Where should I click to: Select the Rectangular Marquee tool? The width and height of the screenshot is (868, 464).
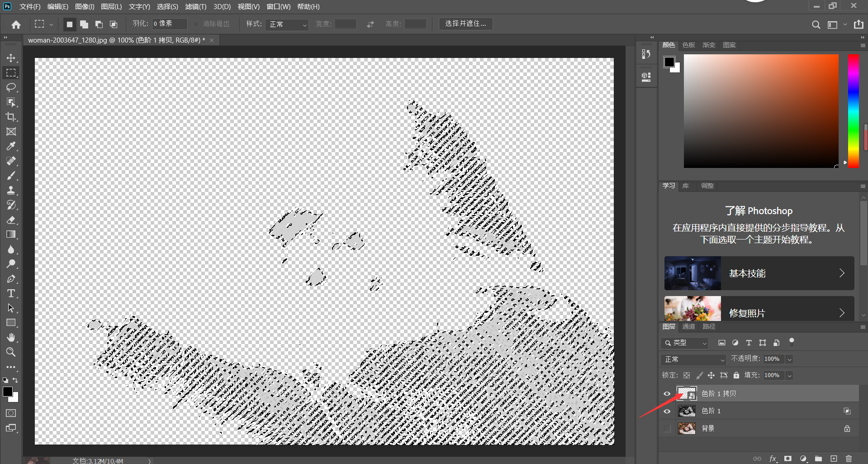(11, 73)
